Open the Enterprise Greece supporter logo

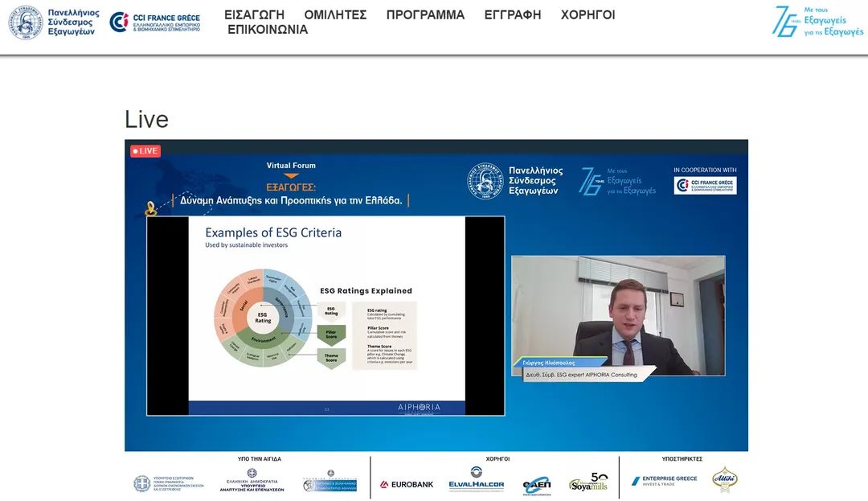coord(665,481)
